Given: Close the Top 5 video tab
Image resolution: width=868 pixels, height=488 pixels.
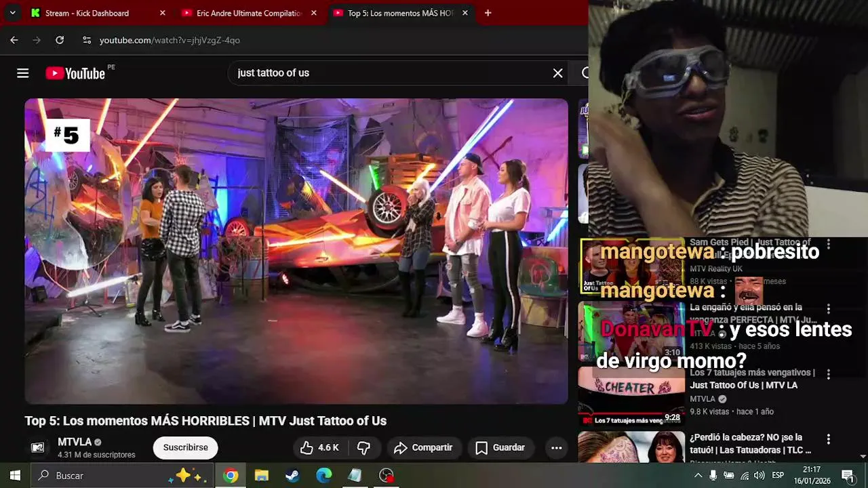Looking at the screenshot, I should click(x=465, y=13).
